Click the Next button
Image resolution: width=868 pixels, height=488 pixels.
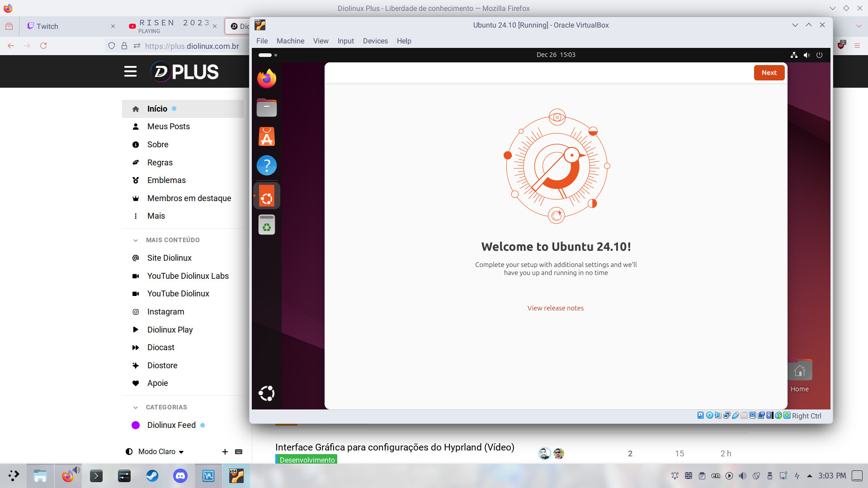pyautogui.click(x=769, y=73)
